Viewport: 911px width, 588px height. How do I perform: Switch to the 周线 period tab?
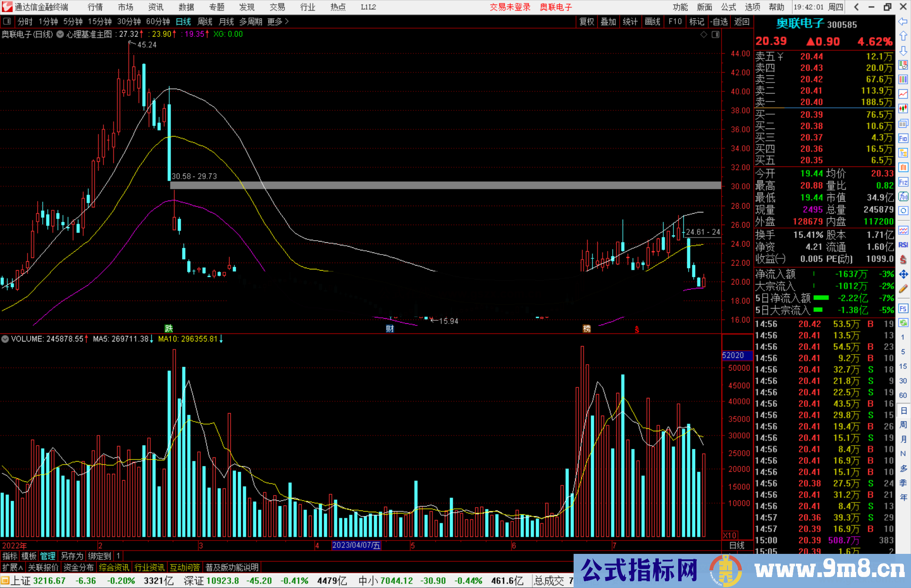click(205, 21)
